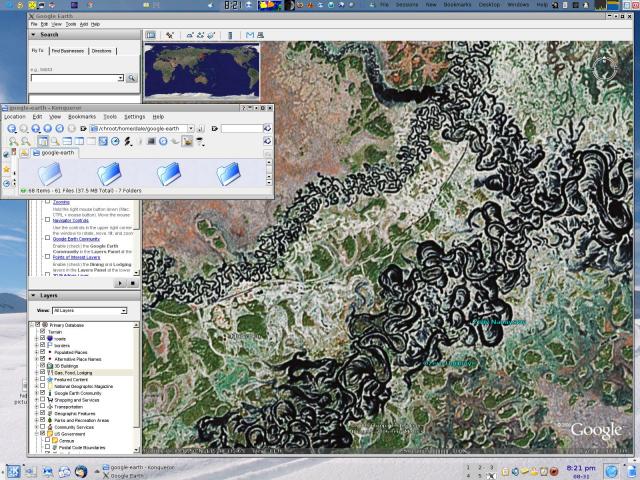The height and width of the screenshot is (480, 640).
Task: Click the Fly To search input field
Action: pos(74,78)
